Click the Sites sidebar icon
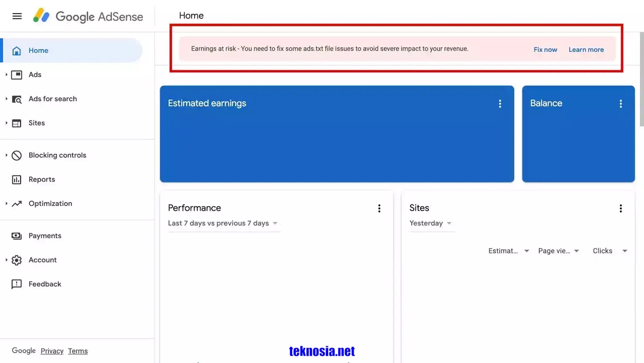This screenshot has height=363, width=644. click(17, 123)
